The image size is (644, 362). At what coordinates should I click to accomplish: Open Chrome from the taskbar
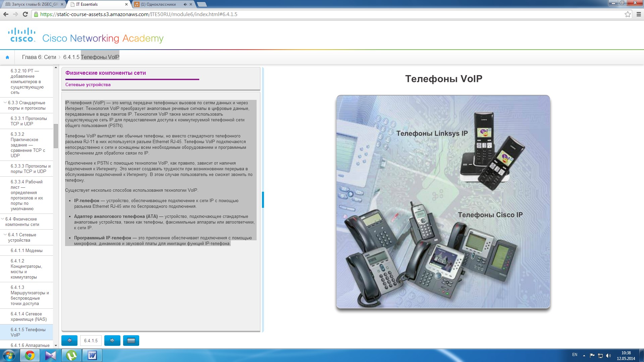coord(30,355)
